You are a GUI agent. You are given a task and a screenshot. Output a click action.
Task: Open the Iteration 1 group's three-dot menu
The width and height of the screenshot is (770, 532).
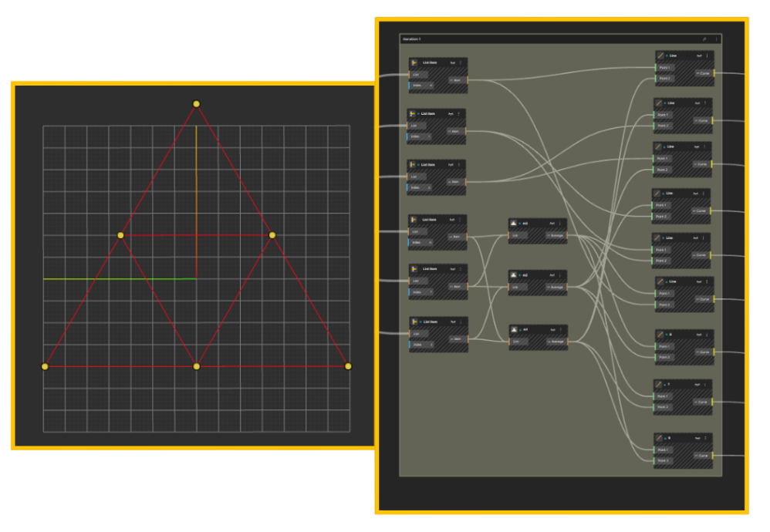click(716, 39)
